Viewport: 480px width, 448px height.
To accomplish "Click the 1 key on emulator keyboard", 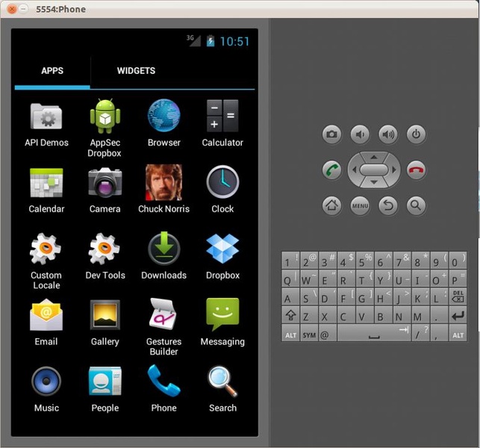I will [290, 261].
